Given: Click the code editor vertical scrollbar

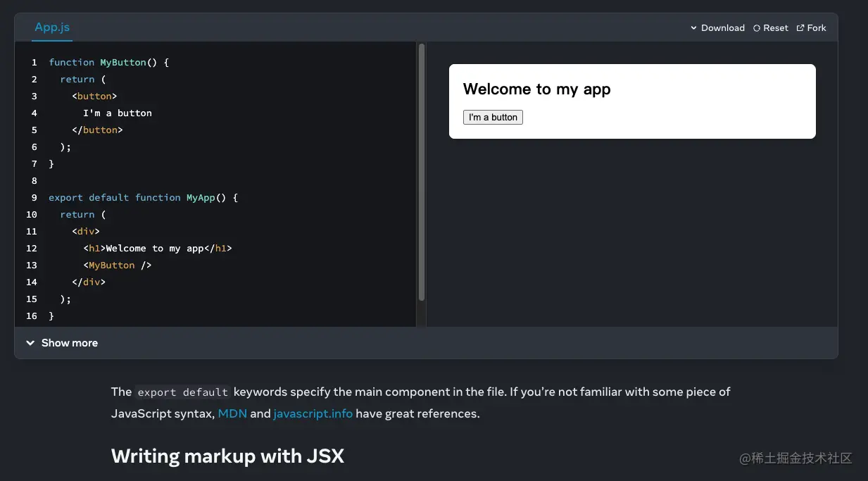Looking at the screenshot, I should (422, 173).
